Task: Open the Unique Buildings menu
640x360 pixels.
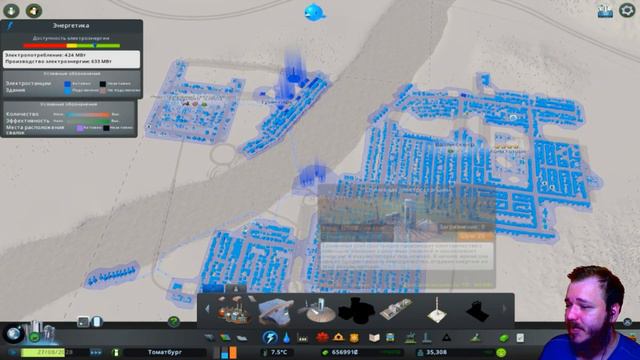Action: point(427,338)
